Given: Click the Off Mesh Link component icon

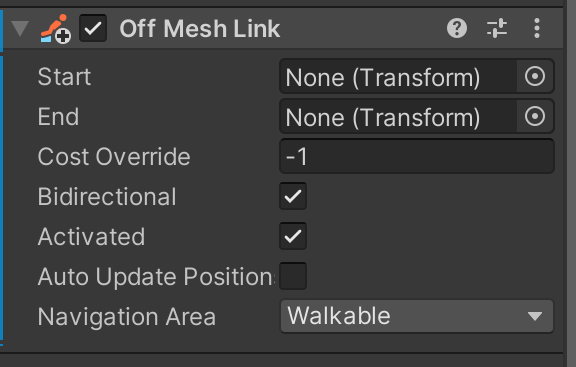Looking at the screenshot, I should pyautogui.click(x=55, y=28).
